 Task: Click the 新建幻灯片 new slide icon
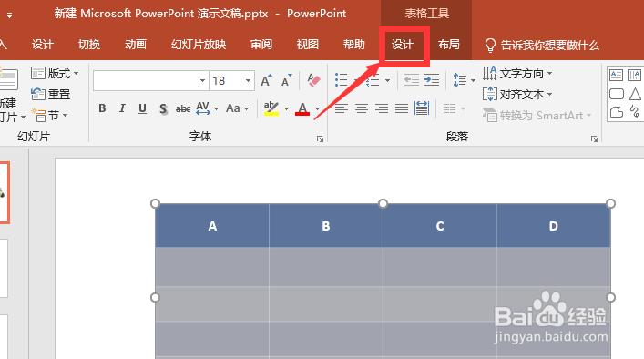click(8, 79)
